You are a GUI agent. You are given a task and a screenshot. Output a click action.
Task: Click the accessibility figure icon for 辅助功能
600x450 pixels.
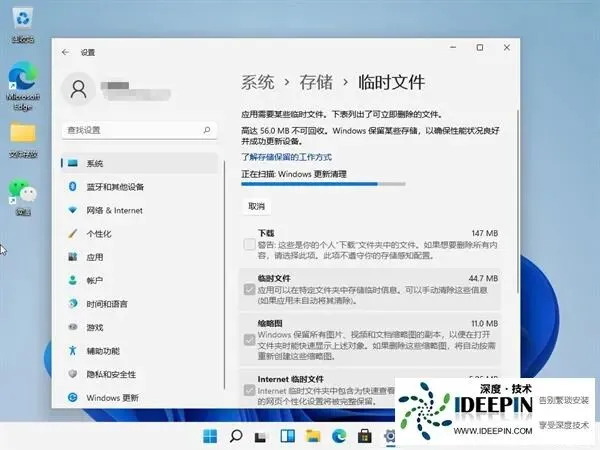[x=73, y=350]
